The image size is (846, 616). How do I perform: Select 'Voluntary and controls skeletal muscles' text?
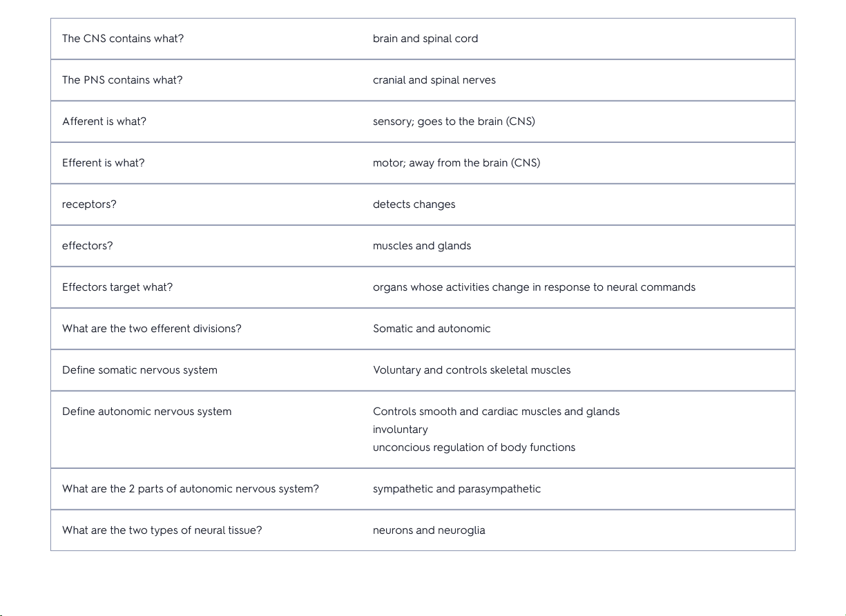click(x=472, y=370)
